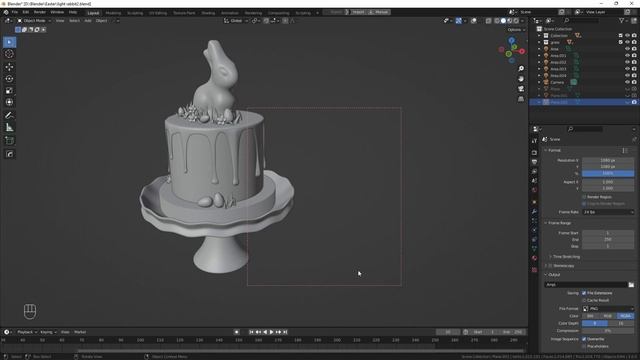The image size is (640, 360).
Task: Switch to the Modeling workspace tab
Action: 113,13
